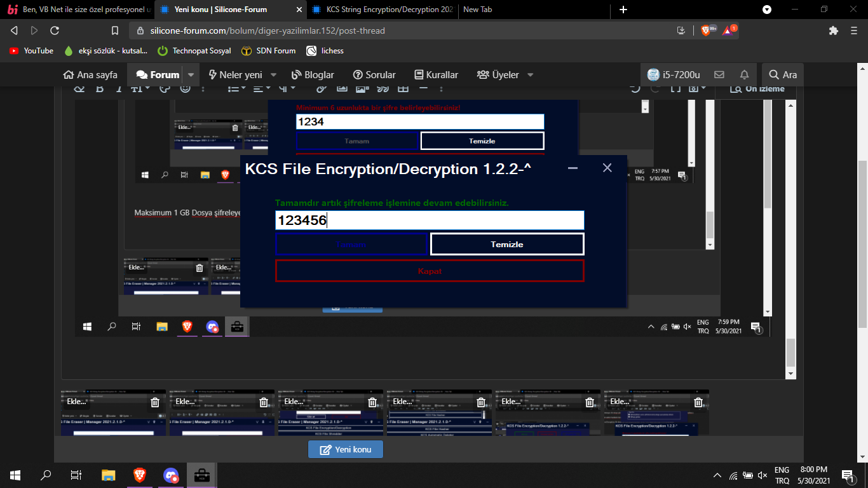
Task: Open Discord from the taskbar
Action: tap(171, 475)
